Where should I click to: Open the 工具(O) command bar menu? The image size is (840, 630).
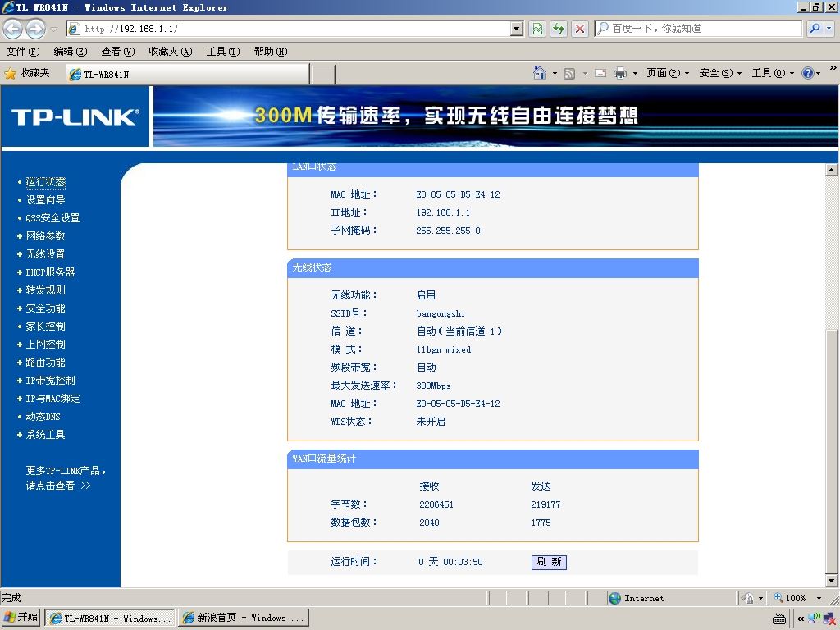pos(773,73)
